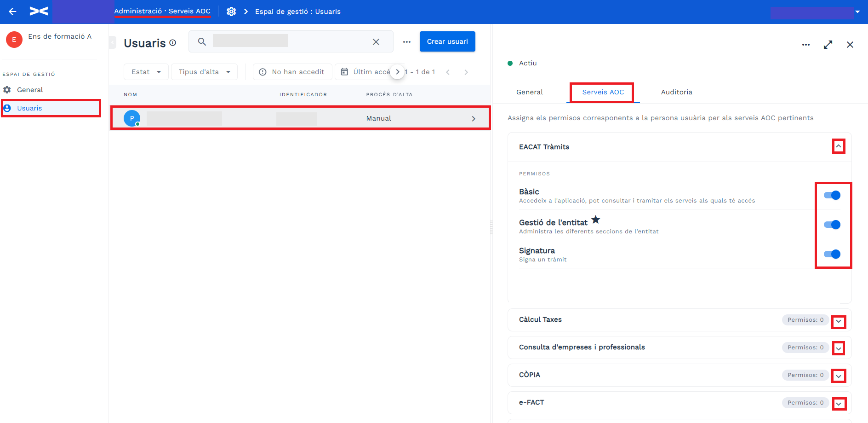The height and width of the screenshot is (423, 868).
Task: Open the account dropdown in the top bar
Action: tap(857, 12)
